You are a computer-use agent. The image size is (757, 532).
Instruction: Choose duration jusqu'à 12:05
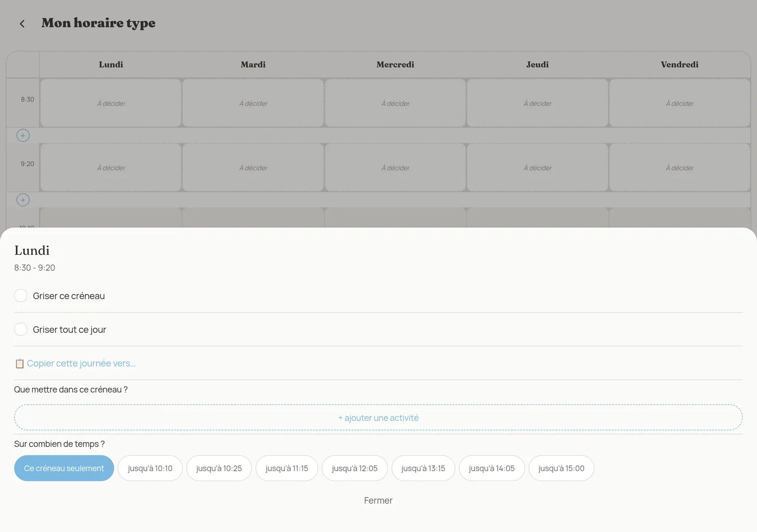pos(355,468)
